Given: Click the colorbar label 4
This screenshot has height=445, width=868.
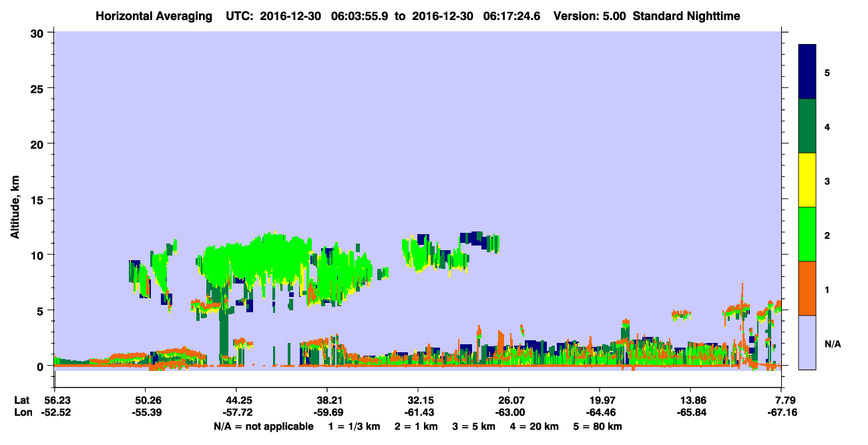Looking at the screenshot, I should [x=827, y=126].
